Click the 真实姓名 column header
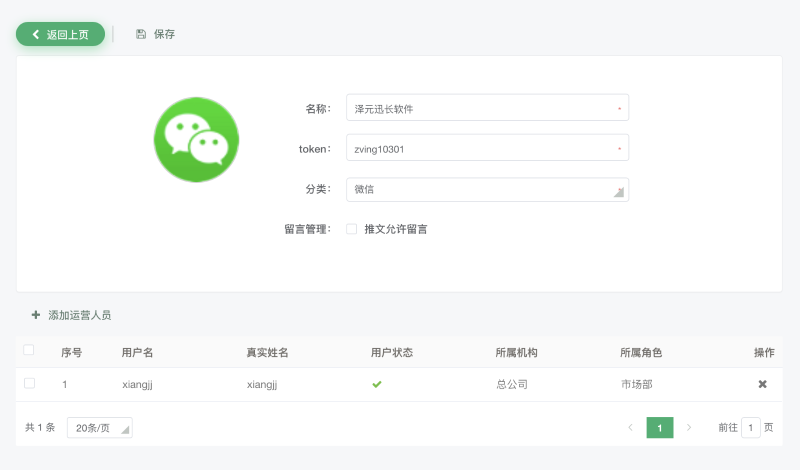The width and height of the screenshot is (800, 470). pos(267,353)
